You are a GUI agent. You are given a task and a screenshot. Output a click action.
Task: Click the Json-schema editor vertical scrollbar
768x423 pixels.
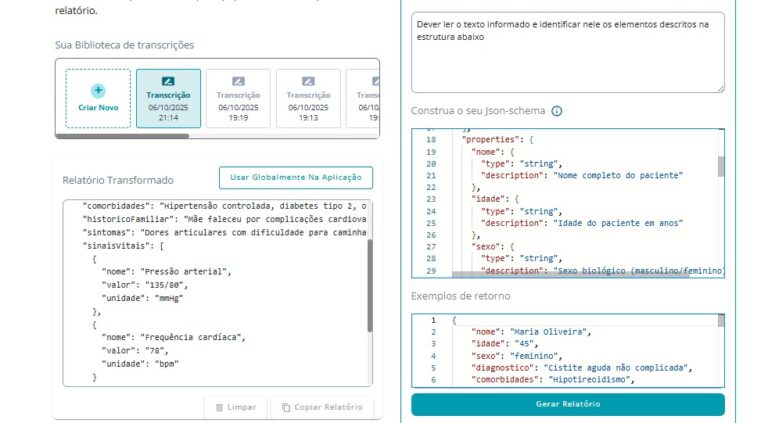[x=721, y=166]
